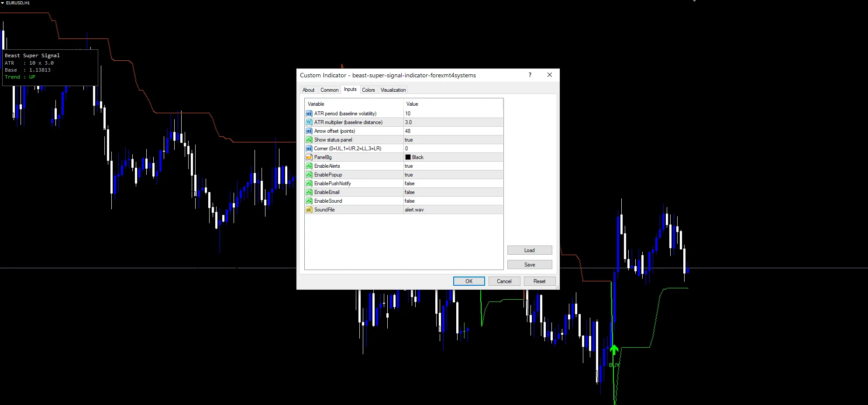Open the EURUSD,H1 chart menu arrow

point(2,3)
